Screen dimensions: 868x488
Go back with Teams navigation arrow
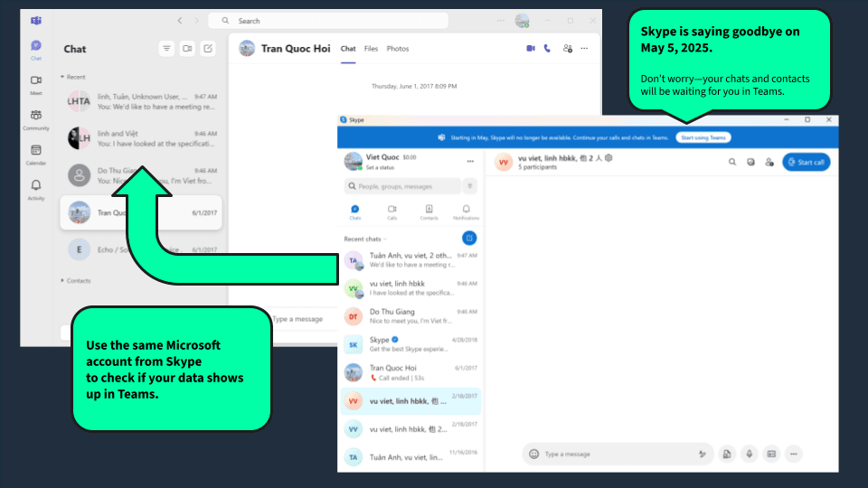(180, 21)
